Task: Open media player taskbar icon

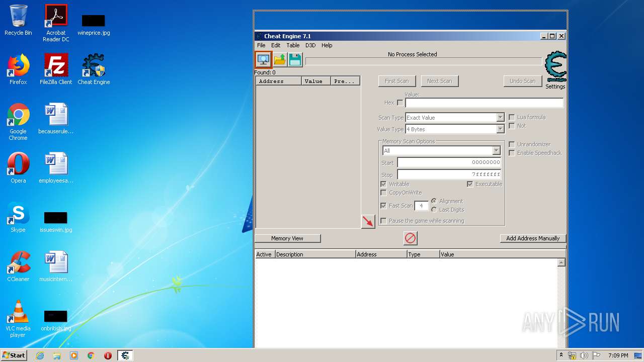Action: tap(74, 355)
